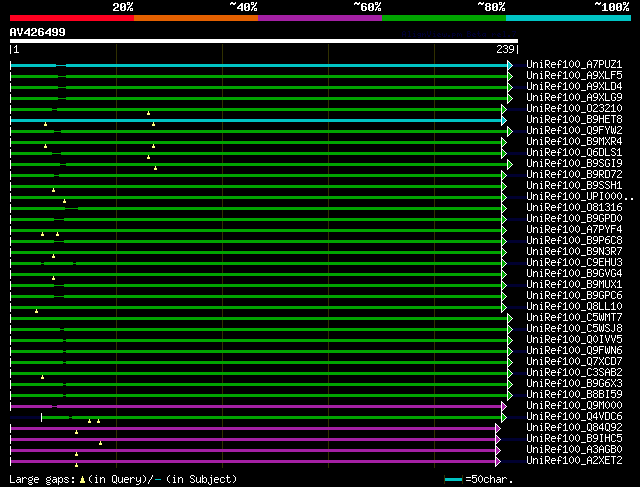Click the white query sequence ruler bar
Image resolution: width=640 pixels, height=487 pixels.
pyautogui.click(x=263, y=41)
